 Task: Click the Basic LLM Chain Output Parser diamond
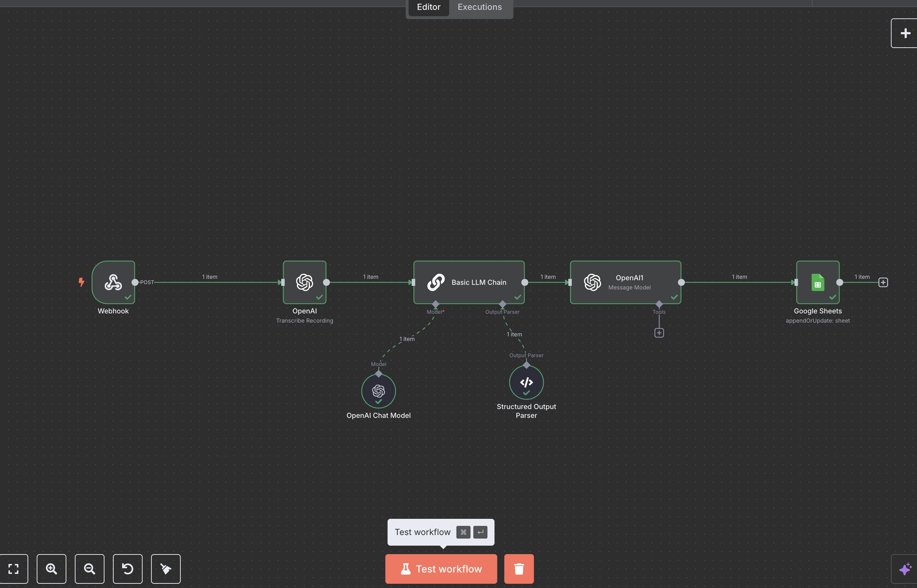coord(502,304)
